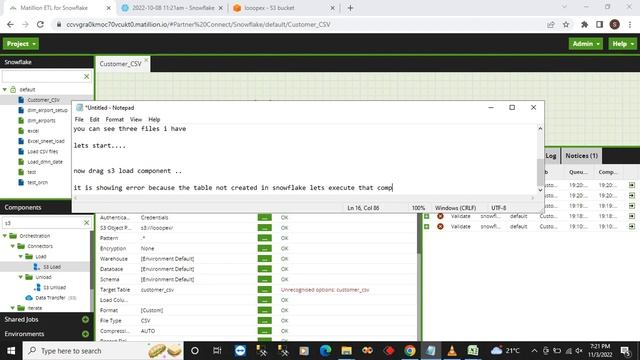Click red error icon on 19:10 Validate row

(440, 227)
